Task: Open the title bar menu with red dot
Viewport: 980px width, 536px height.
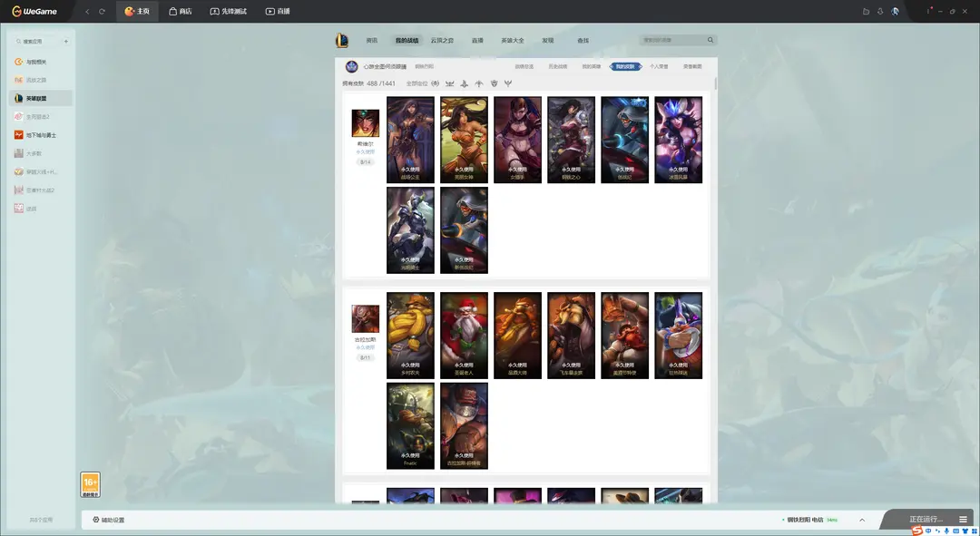Action: click(929, 11)
